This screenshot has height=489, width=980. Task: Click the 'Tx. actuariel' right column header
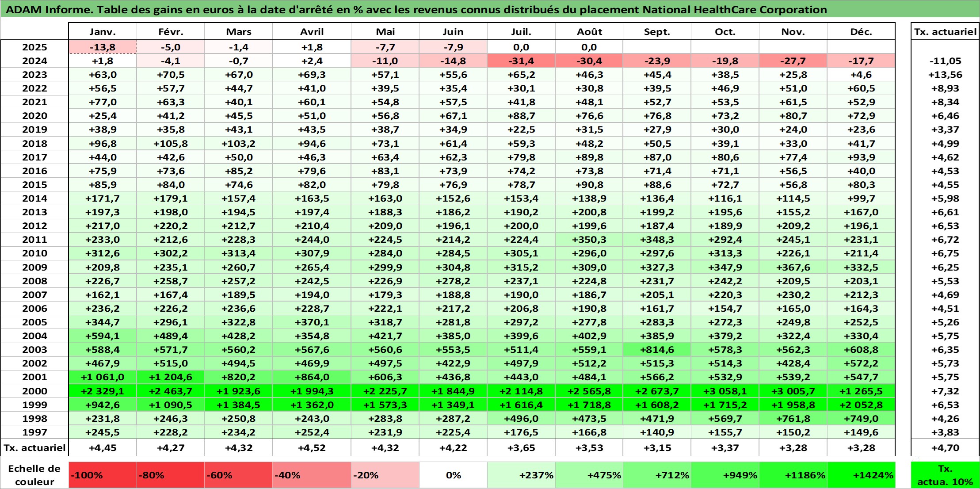[x=945, y=31]
